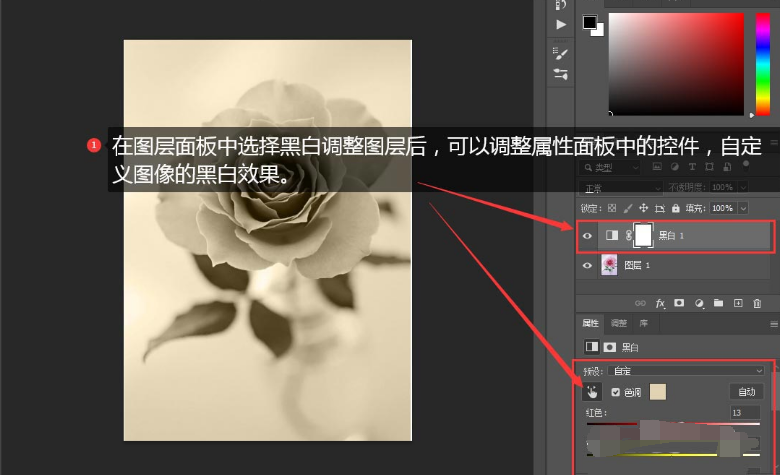The image size is (780, 475).
Task: Open the fill percentage dropdown arrow
Action: (x=743, y=208)
